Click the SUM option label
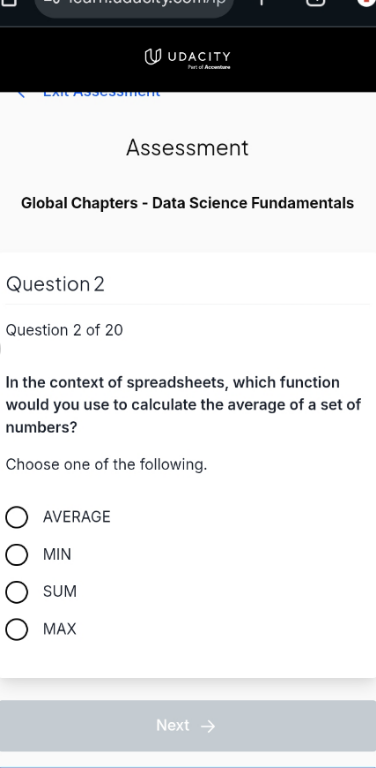 point(60,592)
